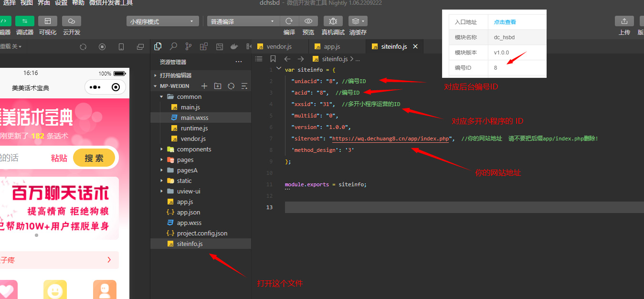Viewport: 644px width, 299px height.
Task: Select project.config.json in the file tree
Action: tap(201, 233)
